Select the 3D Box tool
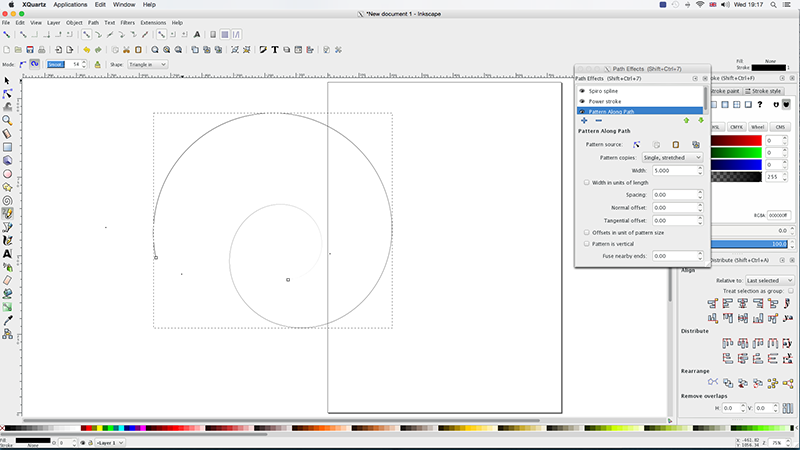This screenshot has height=450, width=800. [x=7, y=160]
